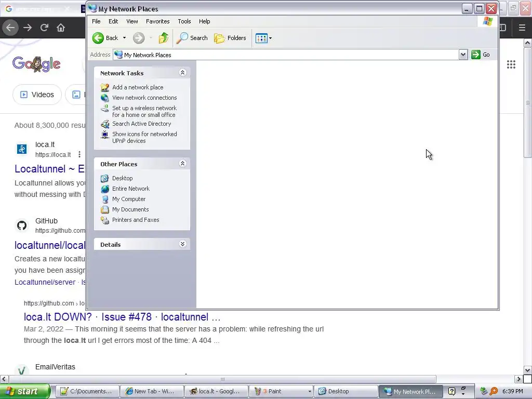Reload the page in the browser
The width and height of the screenshot is (532, 399).
44,28
